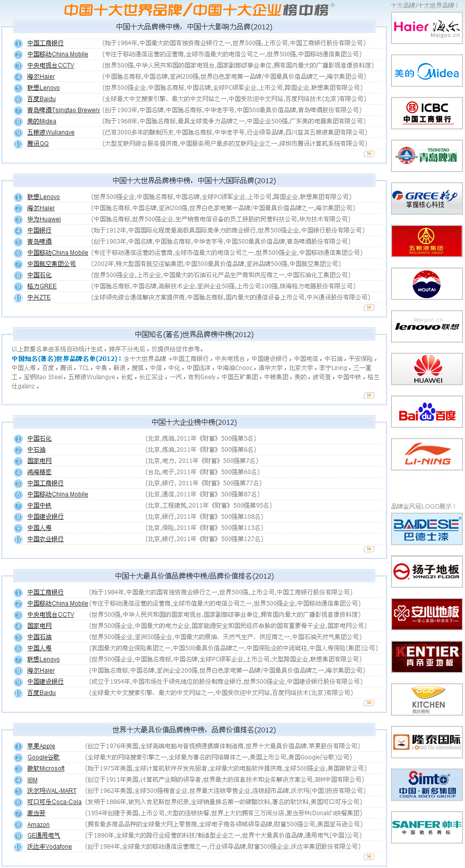Open the Google谷歌 link
The width and height of the screenshot is (465, 868).
[44, 757]
